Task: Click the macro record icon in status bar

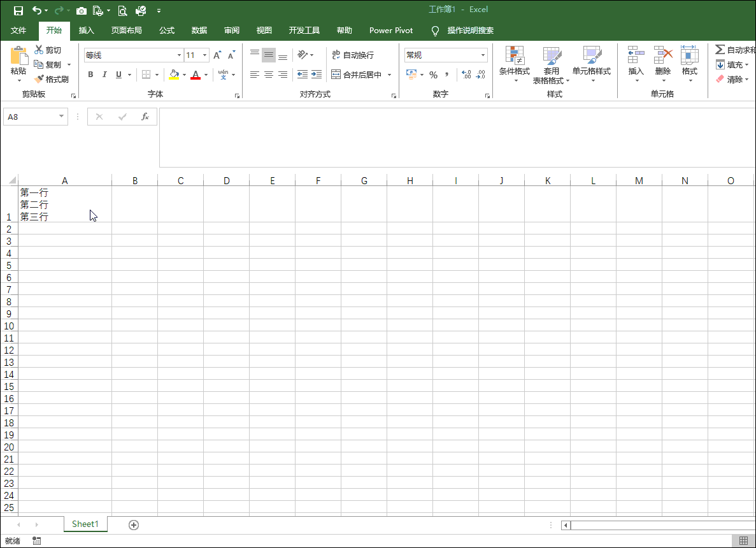Action: pyautogui.click(x=37, y=541)
